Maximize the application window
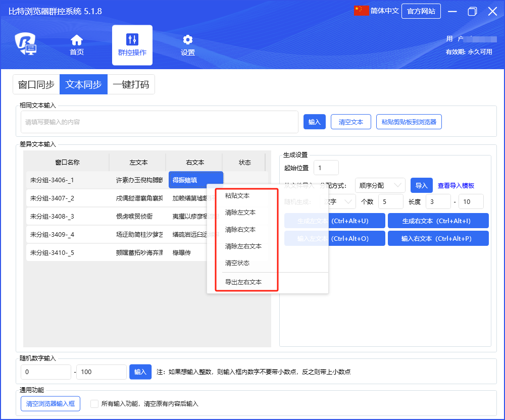505x420 pixels. 473,12
